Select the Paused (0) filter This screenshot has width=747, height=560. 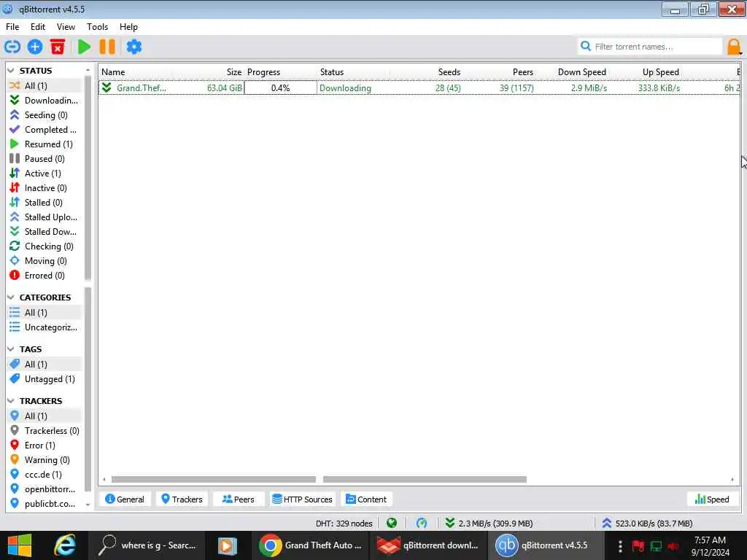pyautogui.click(x=44, y=158)
